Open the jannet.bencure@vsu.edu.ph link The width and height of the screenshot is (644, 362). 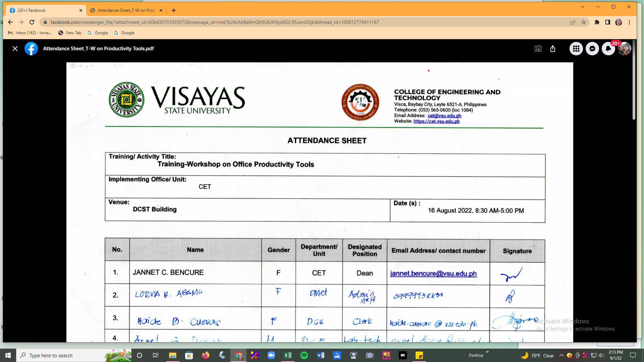pyautogui.click(x=433, y=274)
